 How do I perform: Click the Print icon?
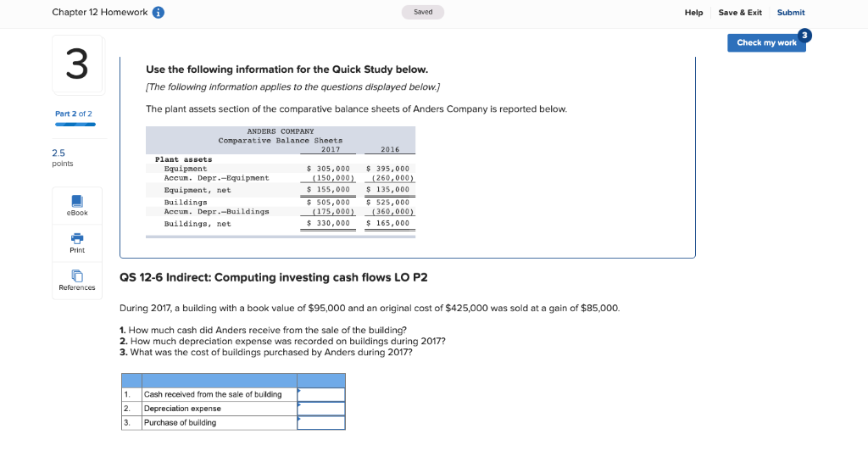77,238
